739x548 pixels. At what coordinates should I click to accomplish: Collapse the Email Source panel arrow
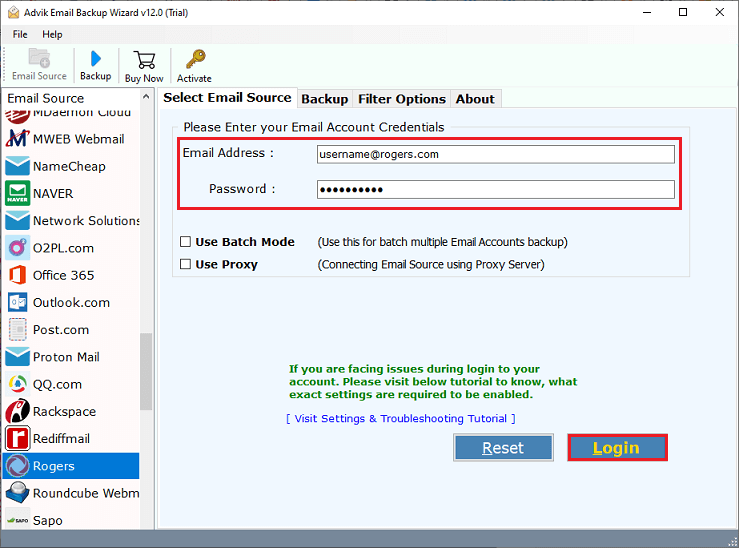click(146, 97)
